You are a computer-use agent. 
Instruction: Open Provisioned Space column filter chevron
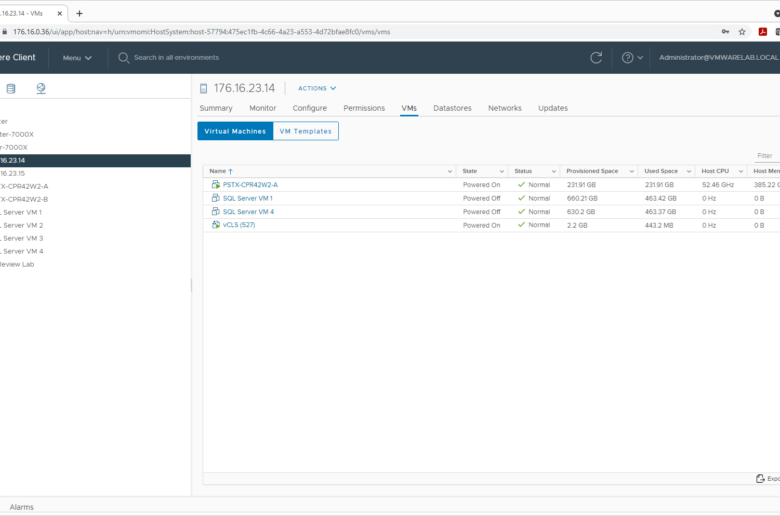pos(632,171)
